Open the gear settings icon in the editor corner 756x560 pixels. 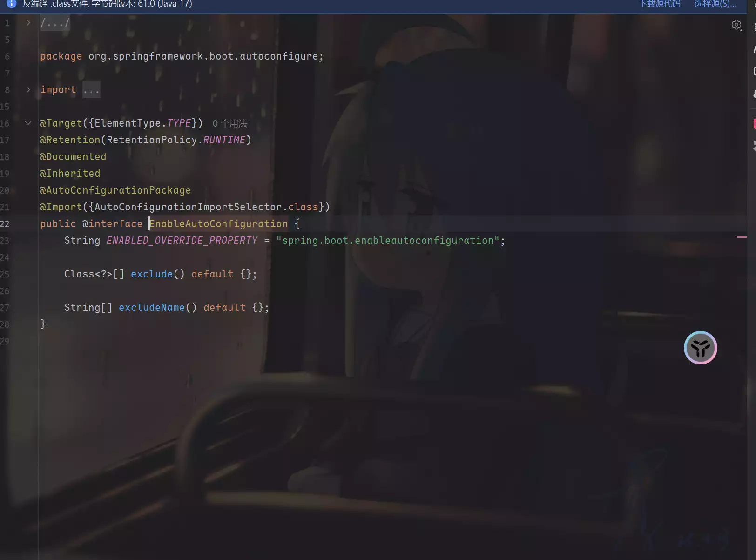(x=736, y=25)
